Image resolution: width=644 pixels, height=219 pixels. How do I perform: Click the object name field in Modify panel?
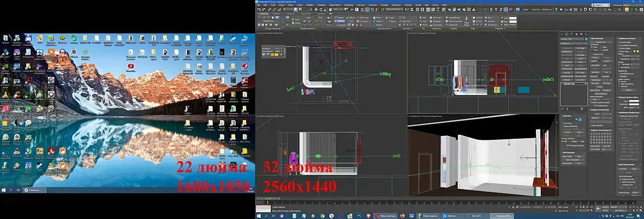point(572,39)
